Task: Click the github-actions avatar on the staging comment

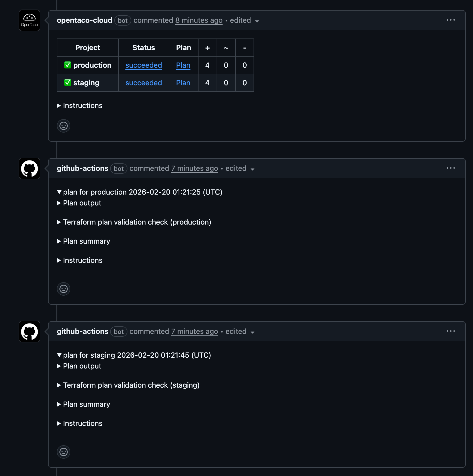Action: (x=29, y=332)
